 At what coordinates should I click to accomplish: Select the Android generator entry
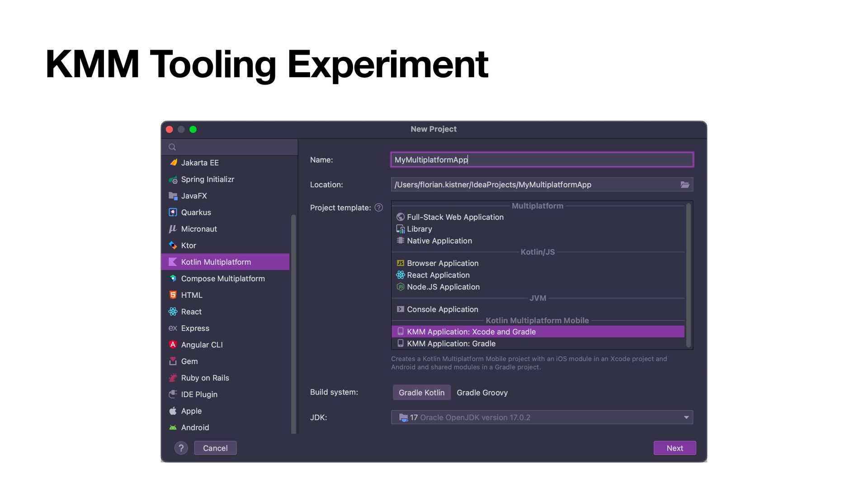(x=226, y=427)
